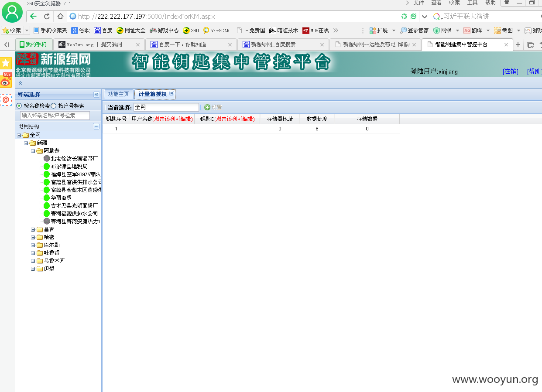Collapse the 终端选择 panel with double arrow
The image size is (542, 392).
[x=96, y=95]
